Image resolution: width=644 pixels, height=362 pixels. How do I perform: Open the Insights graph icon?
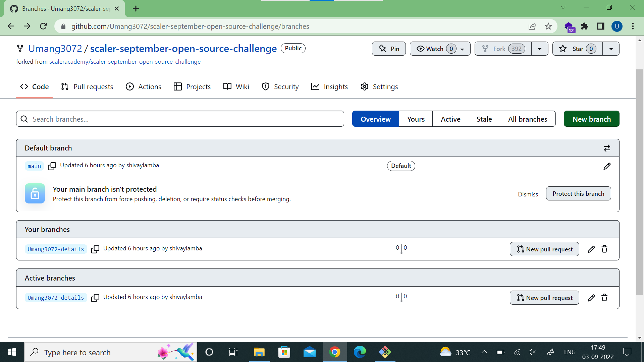coord(315,86)
